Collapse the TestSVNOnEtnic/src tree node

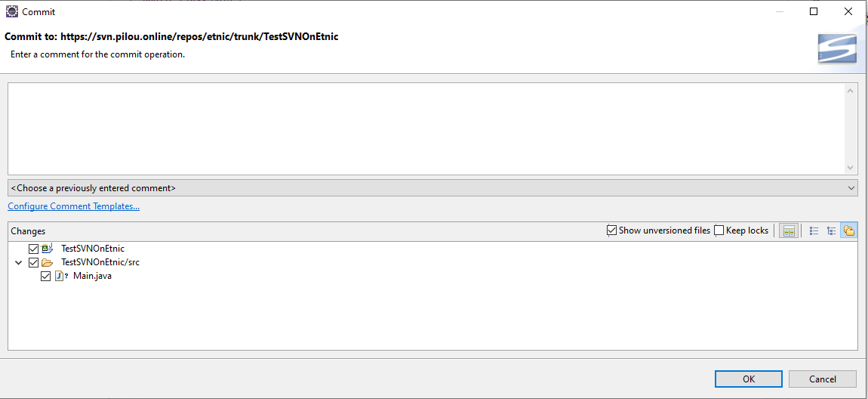(19, 262)
